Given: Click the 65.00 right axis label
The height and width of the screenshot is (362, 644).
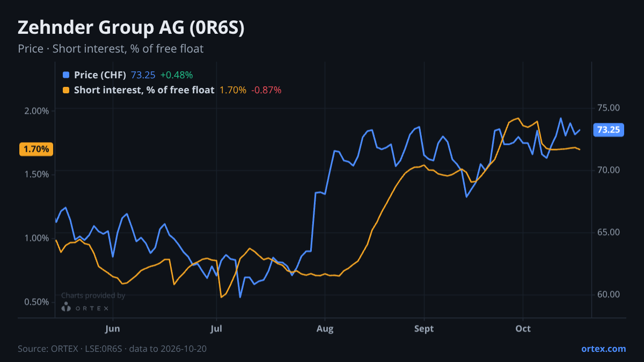Looking at the screenshot, I should pos(609,232).
